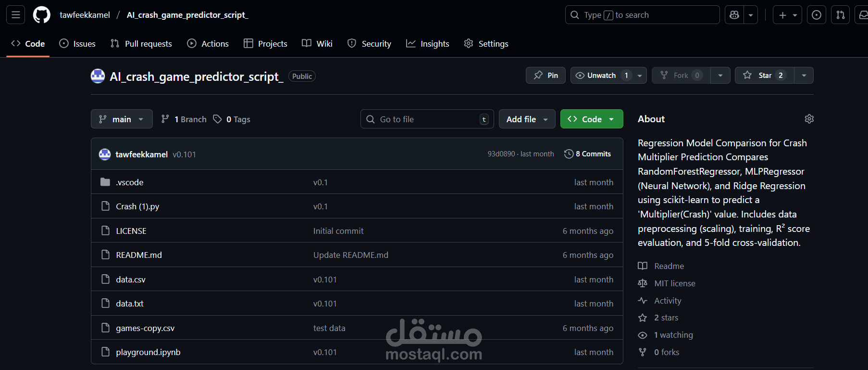Expand the Copilot dropdown arrow
This screenshot has width=868, height=370.
point(751,15)
